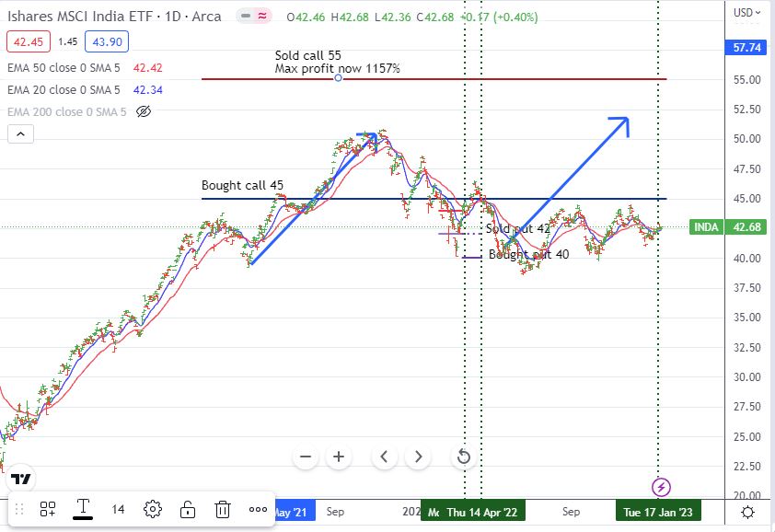The height and width of the screenshot is (532, 775).
Task: Click the 57.74 price scale label
Action: pyautogui.click(x=746, y=48)
